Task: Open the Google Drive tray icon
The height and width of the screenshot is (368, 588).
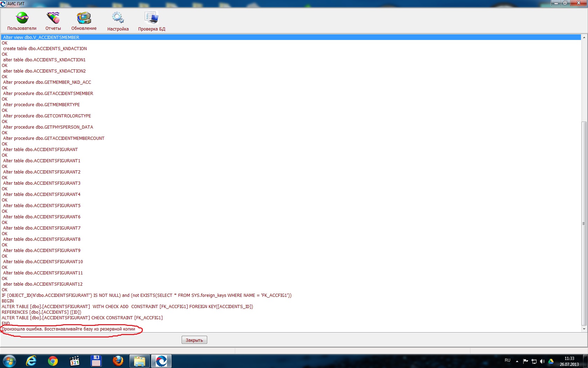Action: pyautogui.click(x=551, y=361)
